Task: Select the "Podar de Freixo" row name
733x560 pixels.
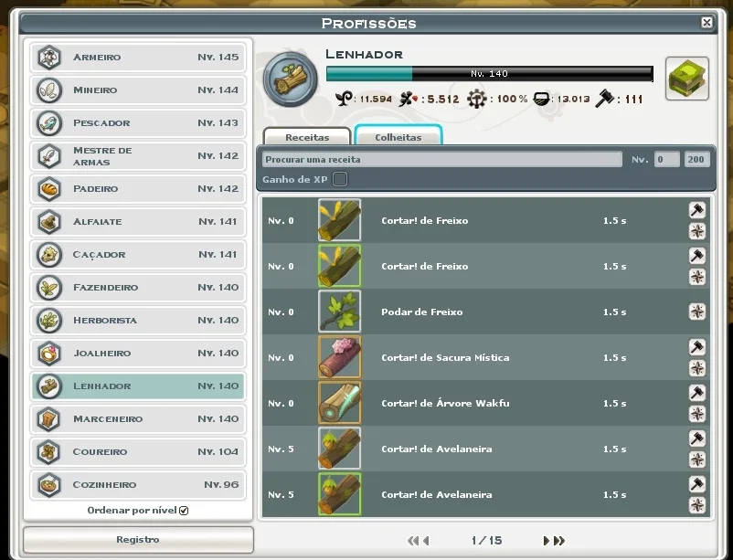Action: coord(421,312)
